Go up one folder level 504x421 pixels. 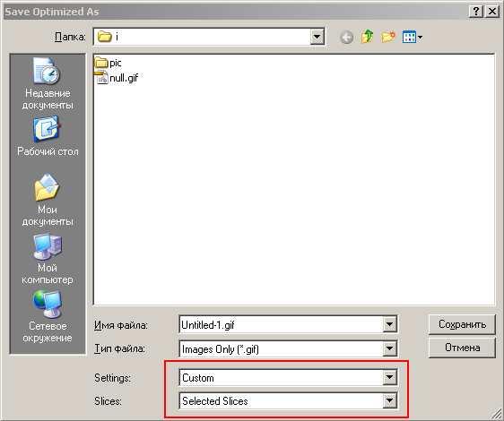pos(367,37)
